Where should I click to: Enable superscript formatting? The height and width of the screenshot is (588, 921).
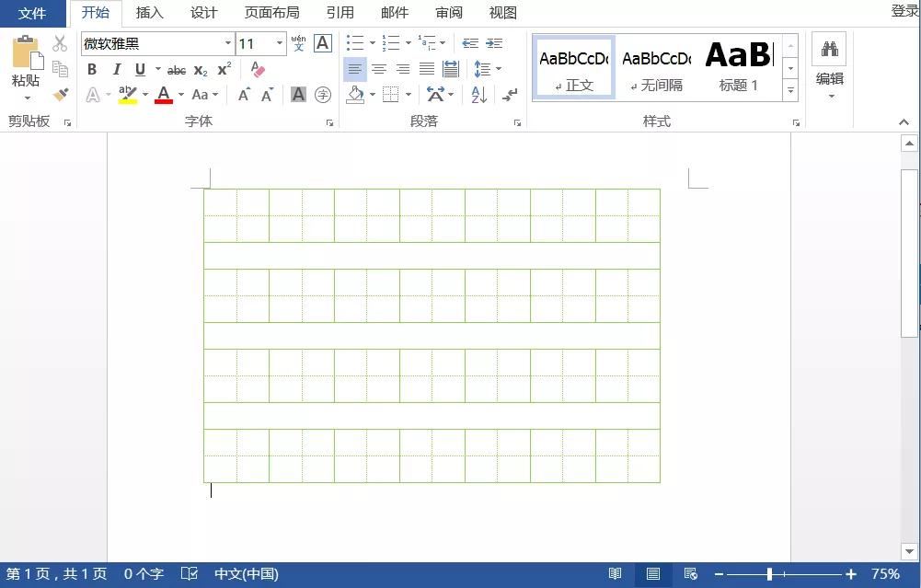click(x=224, y=69)
